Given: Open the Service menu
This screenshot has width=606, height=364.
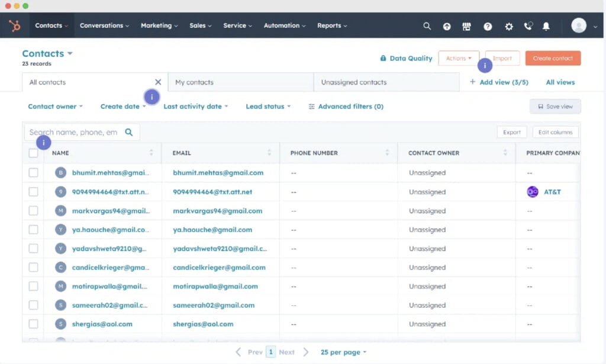Looking at the screenshot, I should pyautogui.click(x=237, y=25).
